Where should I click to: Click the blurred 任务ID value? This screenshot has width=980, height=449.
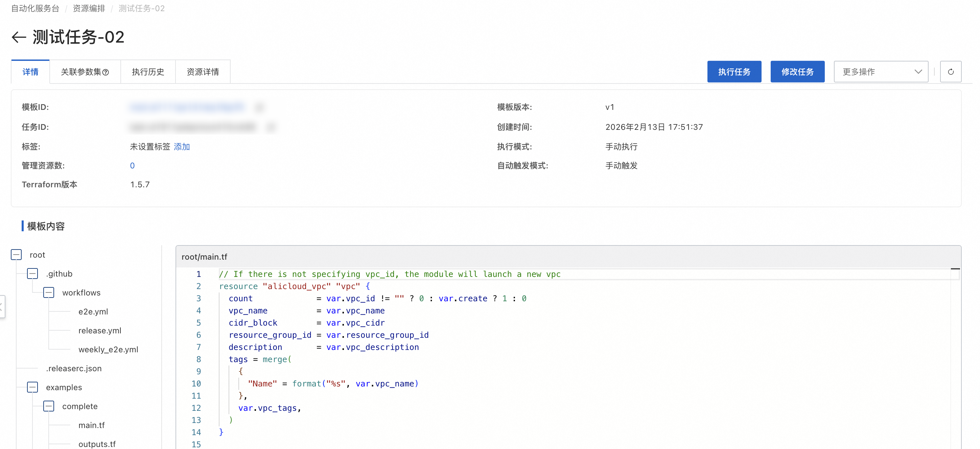pos(192,127)
